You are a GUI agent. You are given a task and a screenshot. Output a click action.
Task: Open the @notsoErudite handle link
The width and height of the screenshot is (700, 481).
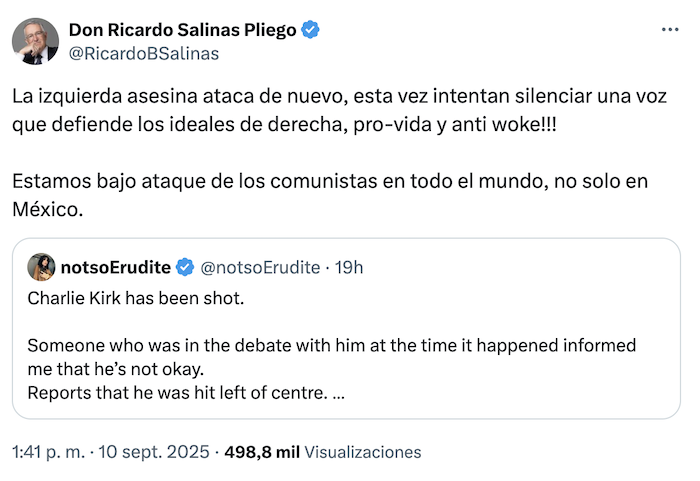tap(260, 267)
